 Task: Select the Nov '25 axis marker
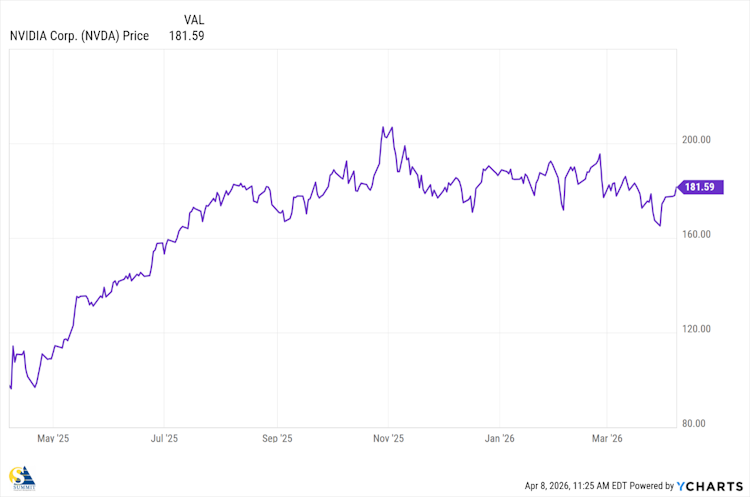coord(388,438)
